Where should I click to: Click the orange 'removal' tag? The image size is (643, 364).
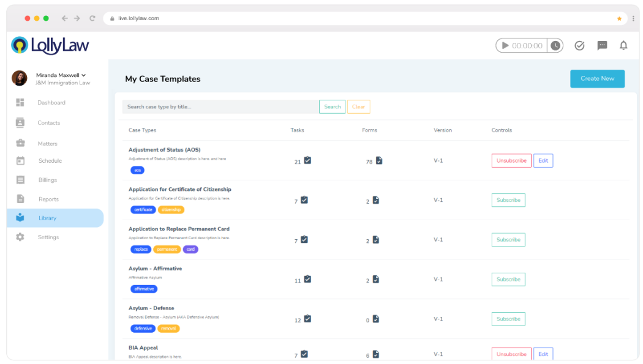pyautogui.click(x=168, y=329)
